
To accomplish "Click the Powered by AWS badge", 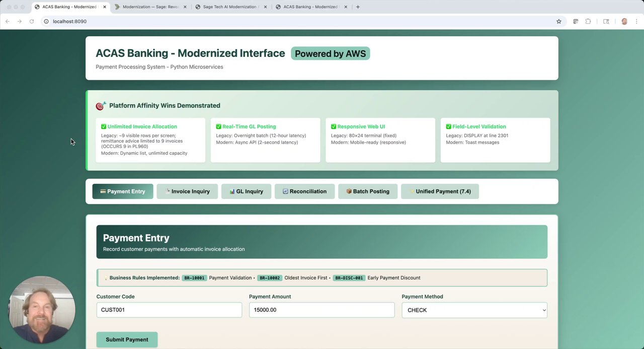I will [x=330, y=53].
